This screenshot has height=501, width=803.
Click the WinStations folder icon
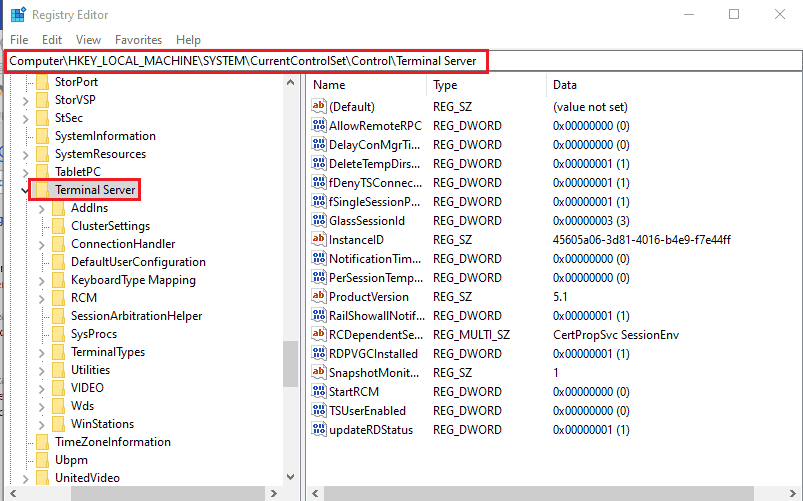coord(58,424)
